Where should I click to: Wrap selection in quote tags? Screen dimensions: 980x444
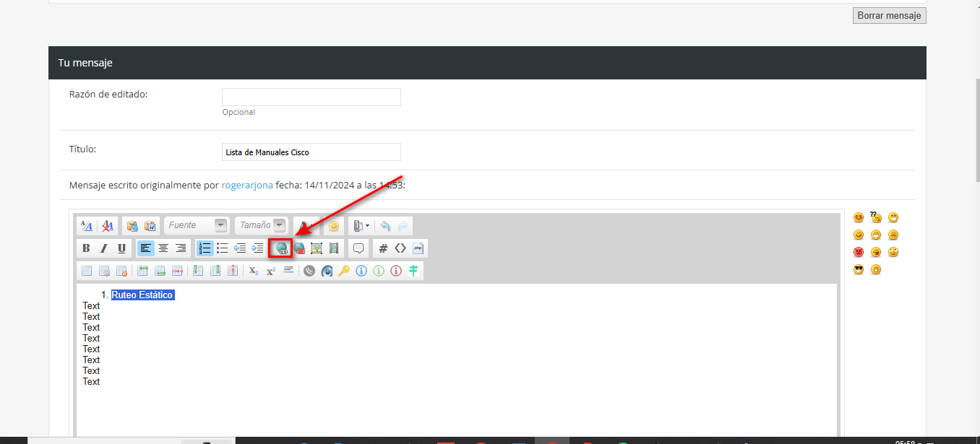358,248
